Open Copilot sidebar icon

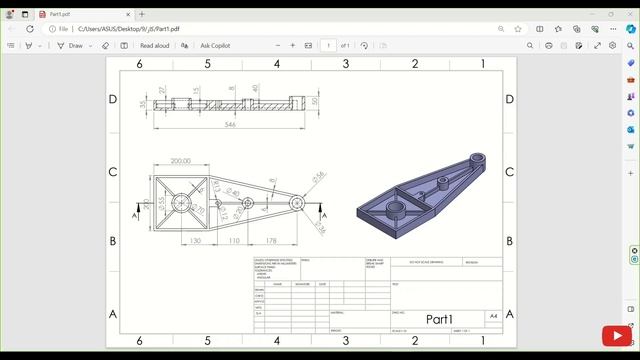(631, 29)
